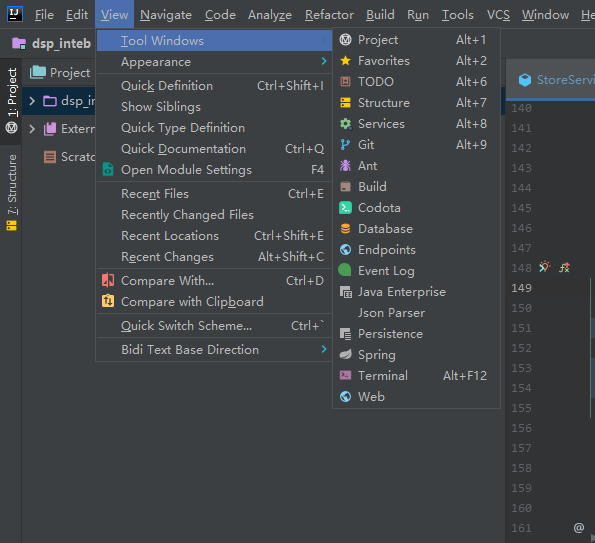Image resolution: width=595 pixels, height=543 pixels.
Task: Click the Terminal prompt icon
Action: (x=345, y=375)
